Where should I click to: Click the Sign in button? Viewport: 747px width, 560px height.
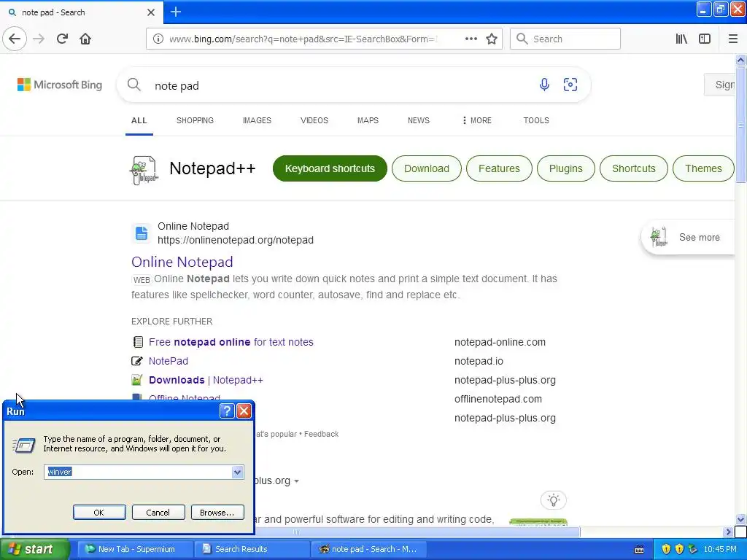[x=720, y=85]
